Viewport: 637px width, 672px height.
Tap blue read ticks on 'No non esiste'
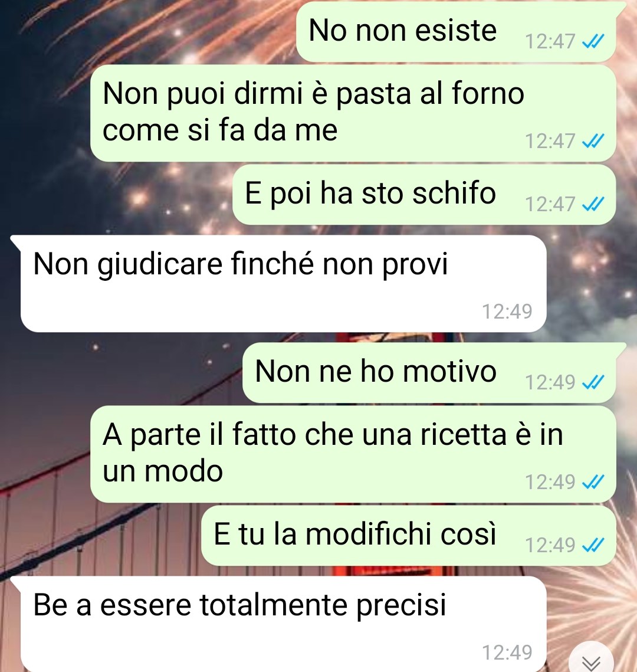click(593, 41)
